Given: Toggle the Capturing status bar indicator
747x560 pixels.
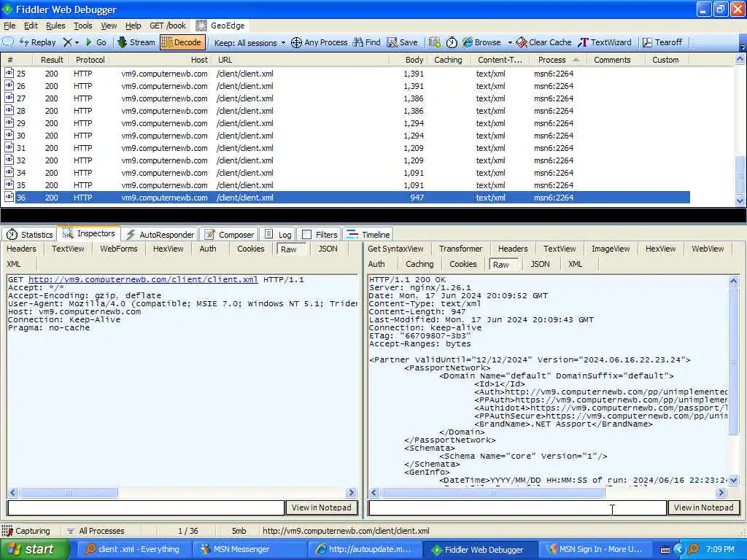Looking at the screenshot, I should [x=26, y=531].
